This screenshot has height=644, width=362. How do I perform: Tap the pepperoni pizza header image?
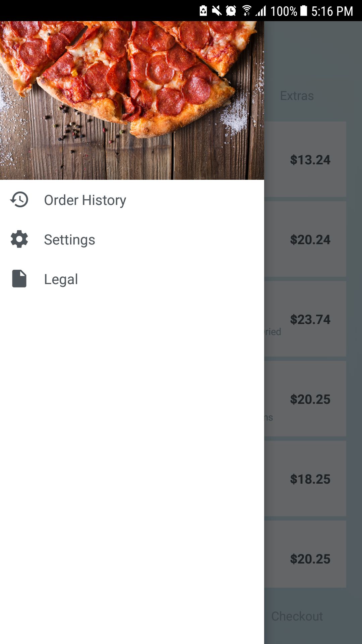point(132,100)
